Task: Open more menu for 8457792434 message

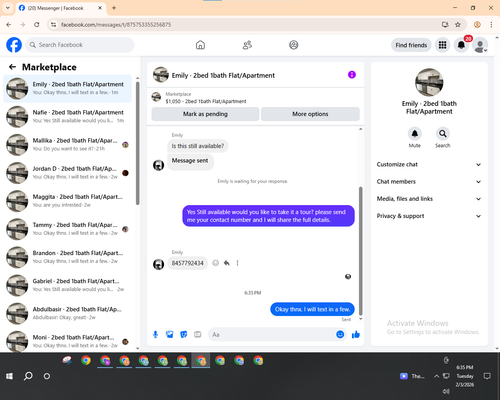Action: [237, 263]
